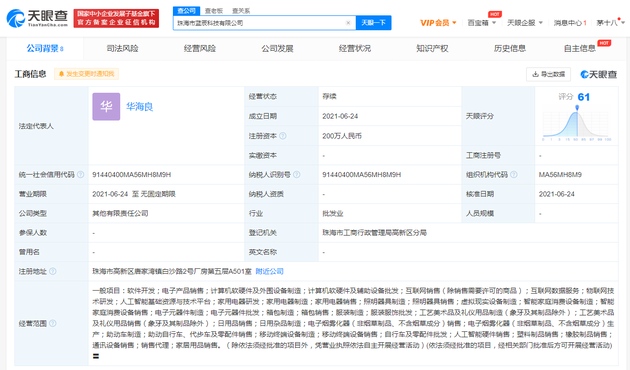Switch search mode to 查关系
Image resolution: width=630 pixels, height=370 pixels.
[241, 11]
